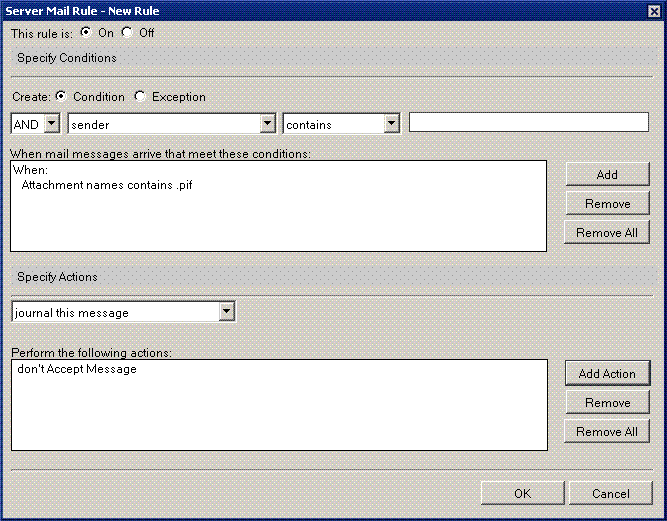The height and width of the screenshot is (521, 667).
Task: Cancel the new mail rule dialog
Action: [610, 493]
